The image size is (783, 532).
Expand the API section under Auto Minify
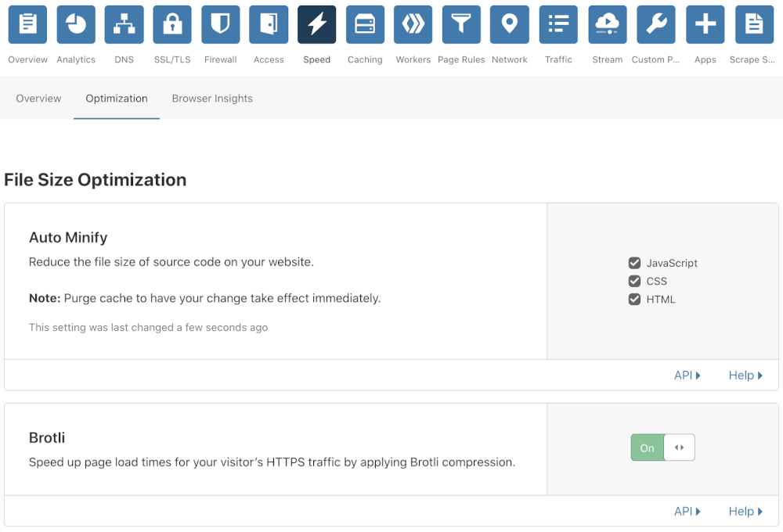[687, 376]
